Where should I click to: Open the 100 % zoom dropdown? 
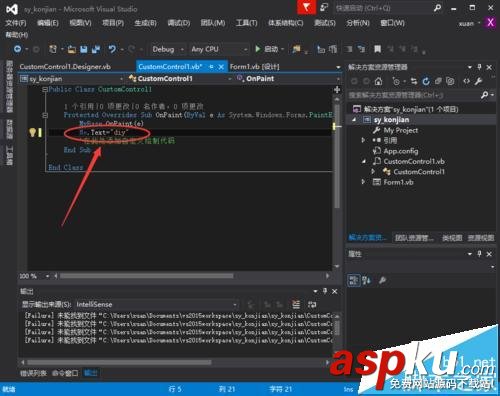35,276
